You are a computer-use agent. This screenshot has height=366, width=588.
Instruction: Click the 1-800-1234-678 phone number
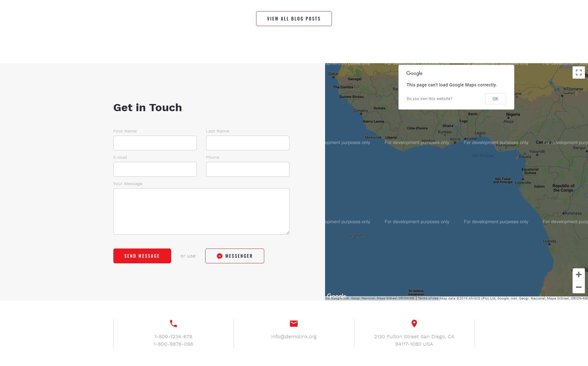(173, 336)
